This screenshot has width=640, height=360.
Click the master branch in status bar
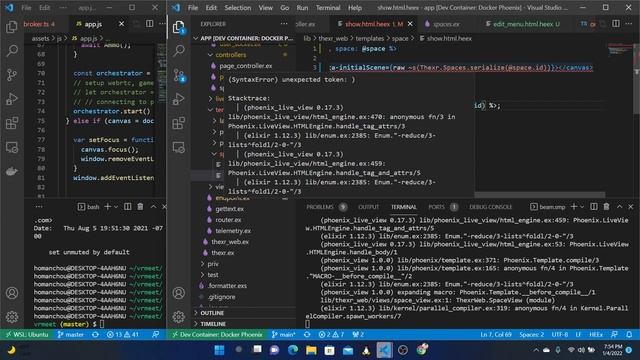coord(71,335)
